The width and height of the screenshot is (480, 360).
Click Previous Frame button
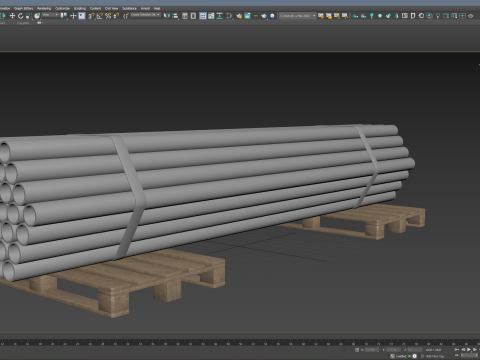[463, 349]
